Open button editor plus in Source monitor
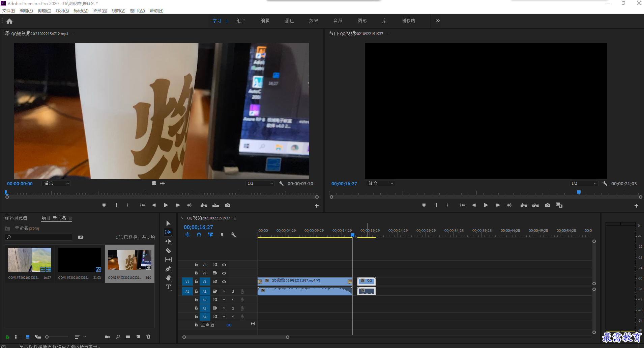 click(317, 206)
